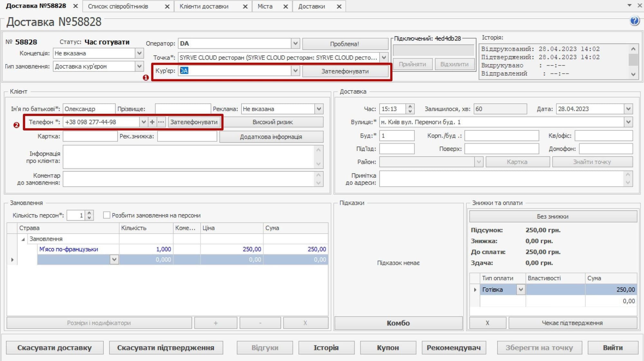This screenshot has height=361, width=644.
Task: Open the Телефон dropdown arrow
Action: click(144, 122)
